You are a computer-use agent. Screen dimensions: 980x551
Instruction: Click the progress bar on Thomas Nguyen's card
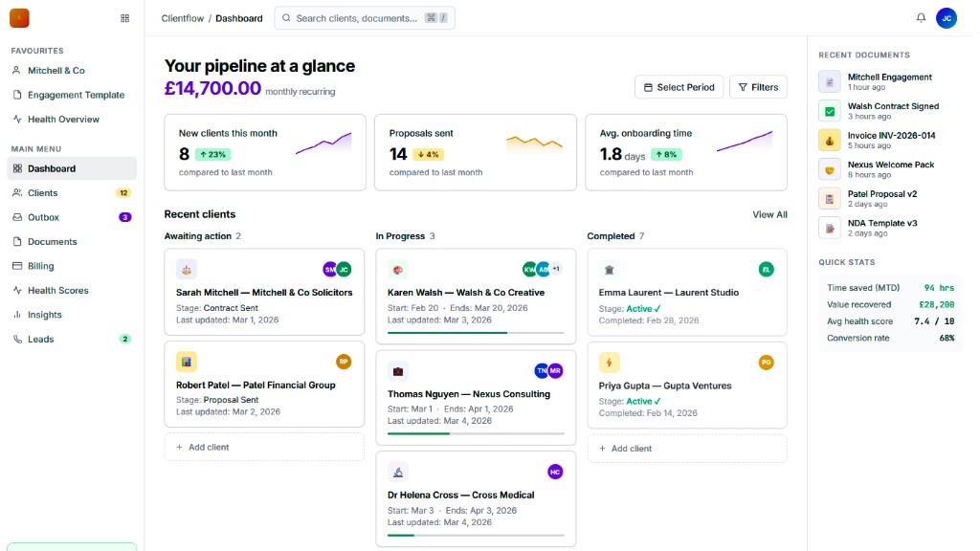476,435
